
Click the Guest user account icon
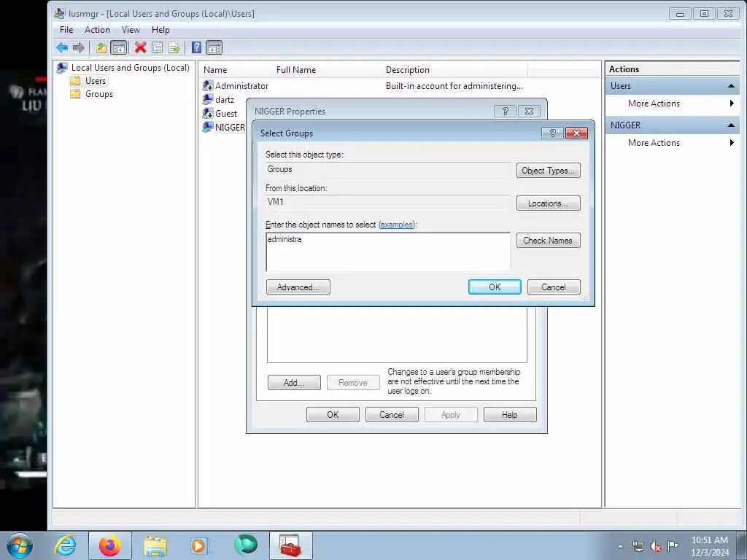pos(208,113)
